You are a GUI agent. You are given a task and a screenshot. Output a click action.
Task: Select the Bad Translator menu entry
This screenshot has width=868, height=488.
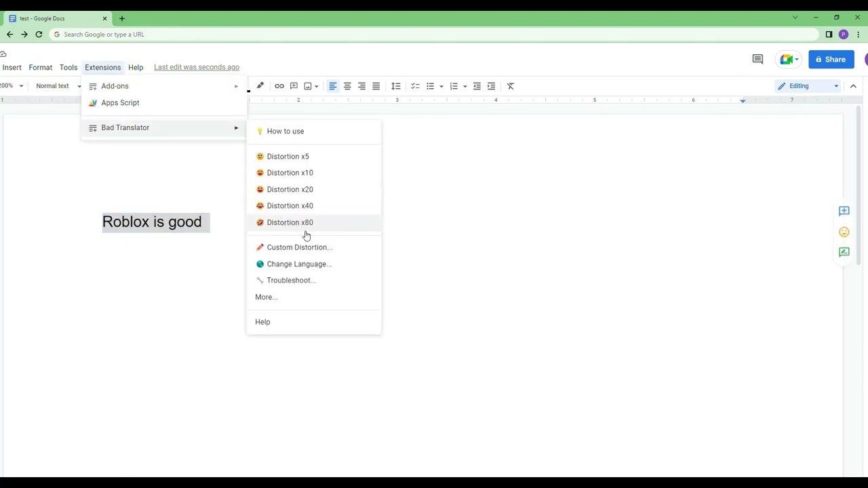click(x=163, y=127)
